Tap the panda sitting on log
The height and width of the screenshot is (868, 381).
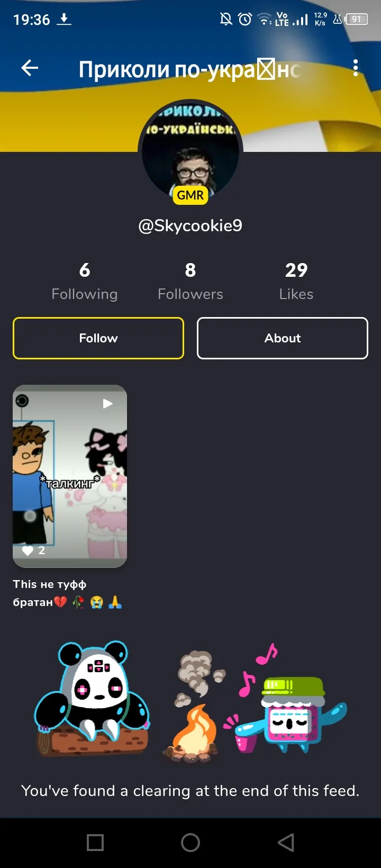tap(92, 698)
